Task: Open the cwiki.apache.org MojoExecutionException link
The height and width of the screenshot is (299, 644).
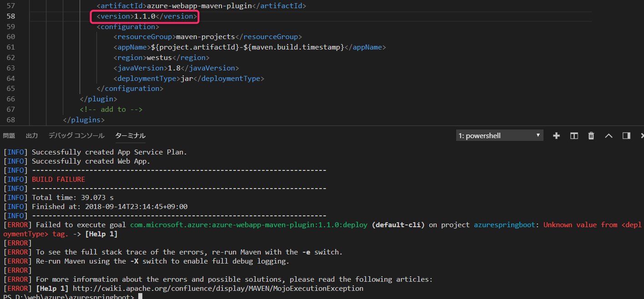Action: click(218, 289)
